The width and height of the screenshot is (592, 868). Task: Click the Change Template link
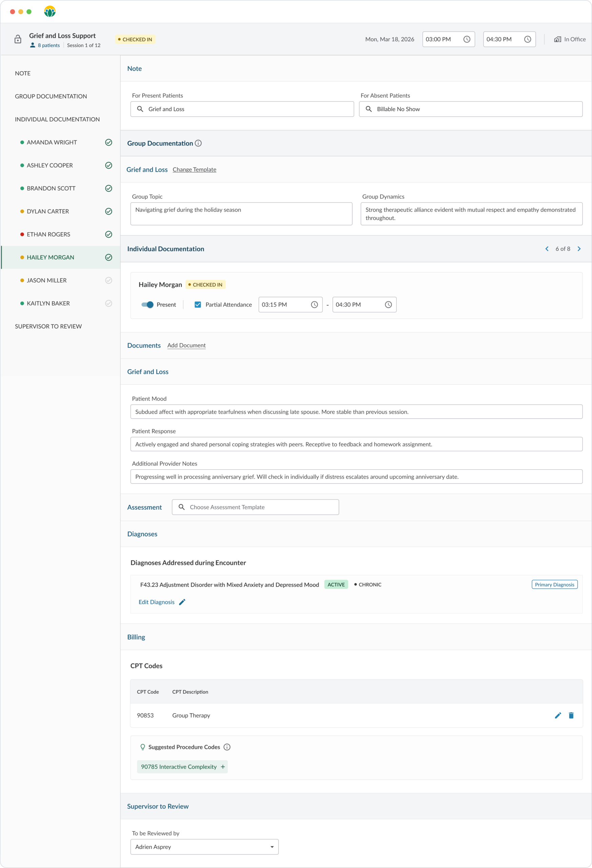click(194, 170)
